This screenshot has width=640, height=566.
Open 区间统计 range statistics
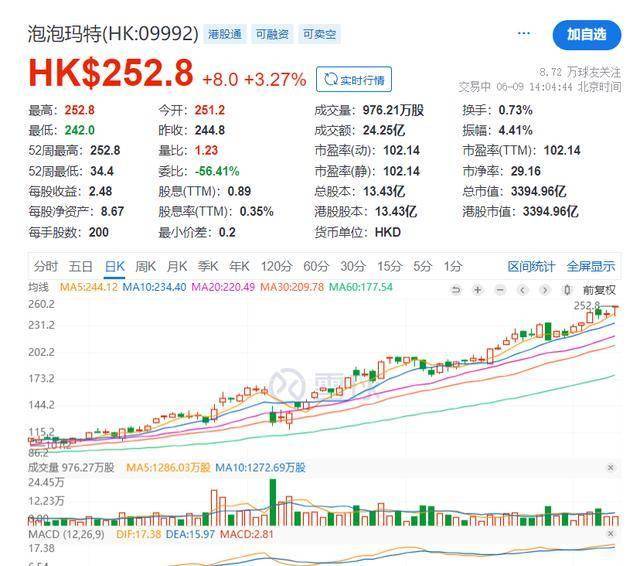tap(531, 266)
